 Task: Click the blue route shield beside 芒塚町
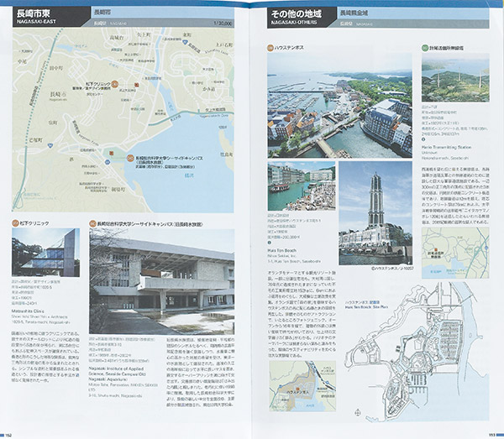click(50, 145)
